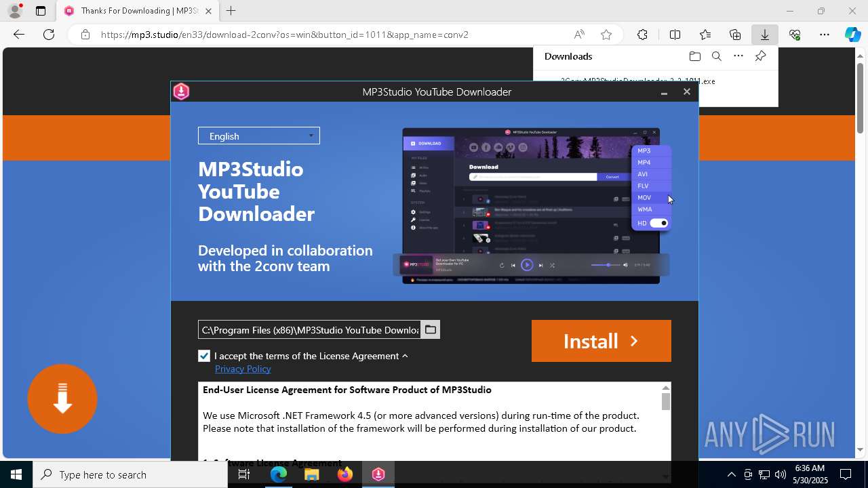Refresh the current browser page
The height and width of the screenshot is (488, 868).
click(x=49, y=35)
